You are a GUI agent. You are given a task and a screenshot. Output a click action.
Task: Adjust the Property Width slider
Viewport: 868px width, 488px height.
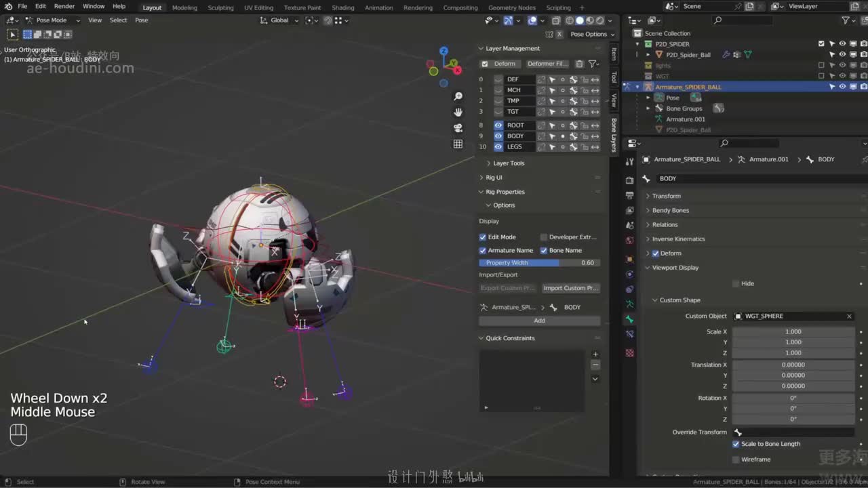pyautogui.click(x=539, y=263)
